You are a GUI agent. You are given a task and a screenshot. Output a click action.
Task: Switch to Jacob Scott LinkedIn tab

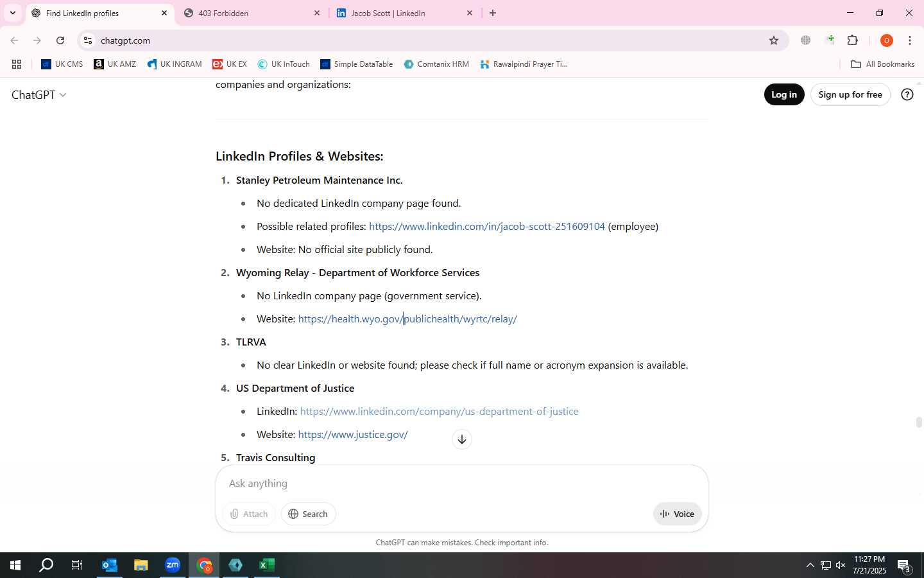pos(405,13)
